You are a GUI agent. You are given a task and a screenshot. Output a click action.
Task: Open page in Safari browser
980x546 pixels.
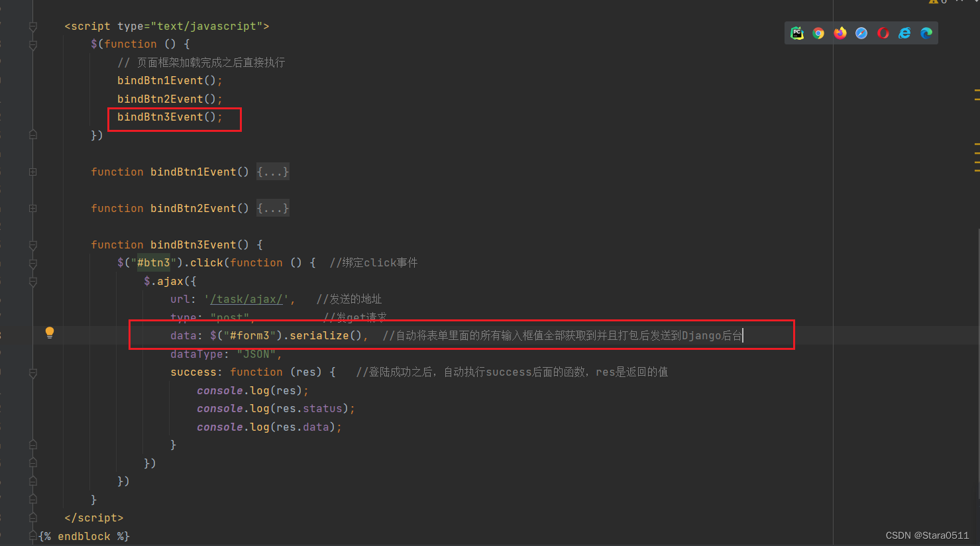point(861,33)
